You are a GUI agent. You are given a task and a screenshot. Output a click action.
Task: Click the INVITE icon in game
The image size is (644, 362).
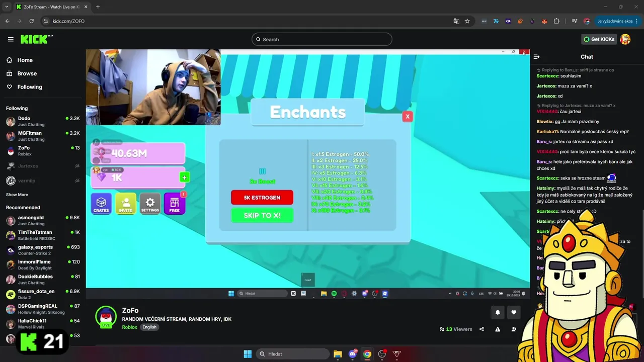click(125, 204)
